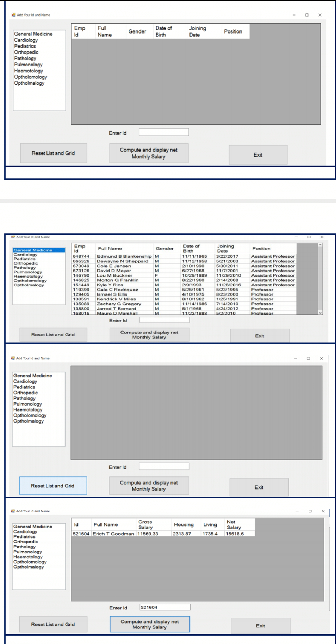
Task: Click the Full Name column header in employee list window
Action: point(125,248)
